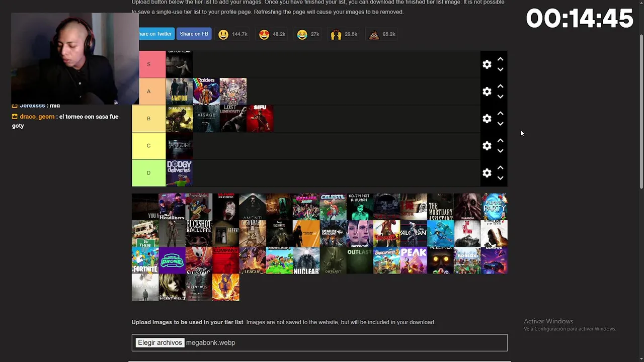The width and height of the screenshot is (644, 362).
Task: React with raised-hands emoji showing 26.6k
Action: [x=344, y=34]
